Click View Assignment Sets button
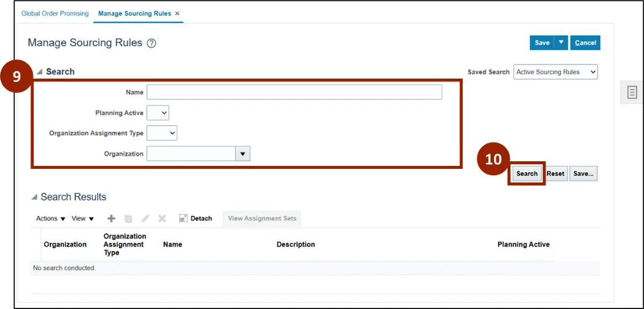The height and width of the screenshot is (309, 644). pos(262,219)
